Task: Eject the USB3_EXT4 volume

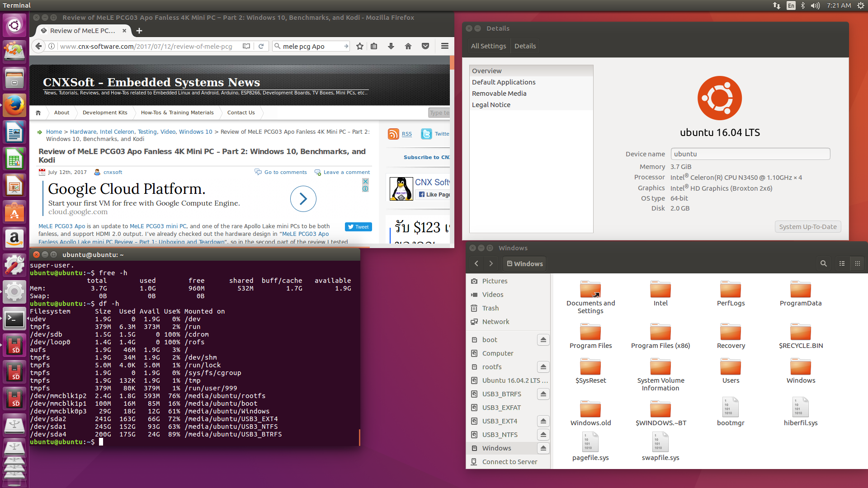Action: coord(543,421)
